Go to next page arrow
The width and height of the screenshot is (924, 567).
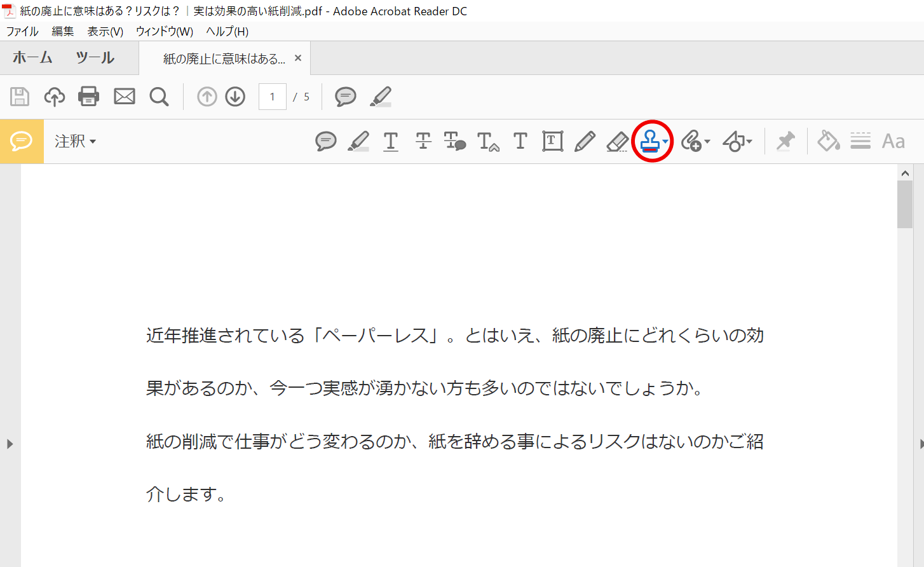coord(235,97)
